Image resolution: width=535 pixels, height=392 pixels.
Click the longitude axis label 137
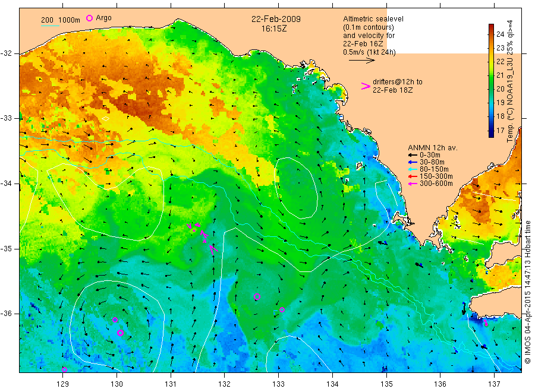(494, 384)
